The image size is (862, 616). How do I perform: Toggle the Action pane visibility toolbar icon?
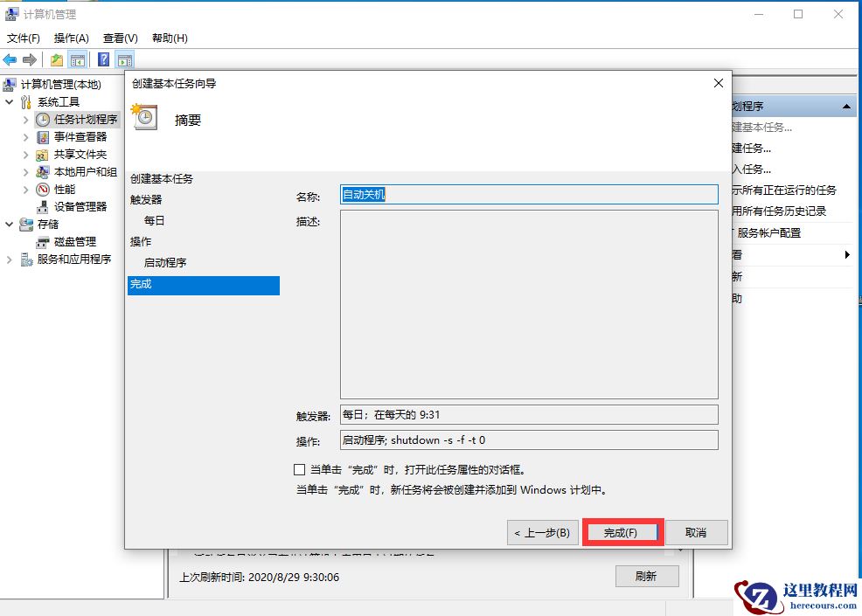coord(123,59)
